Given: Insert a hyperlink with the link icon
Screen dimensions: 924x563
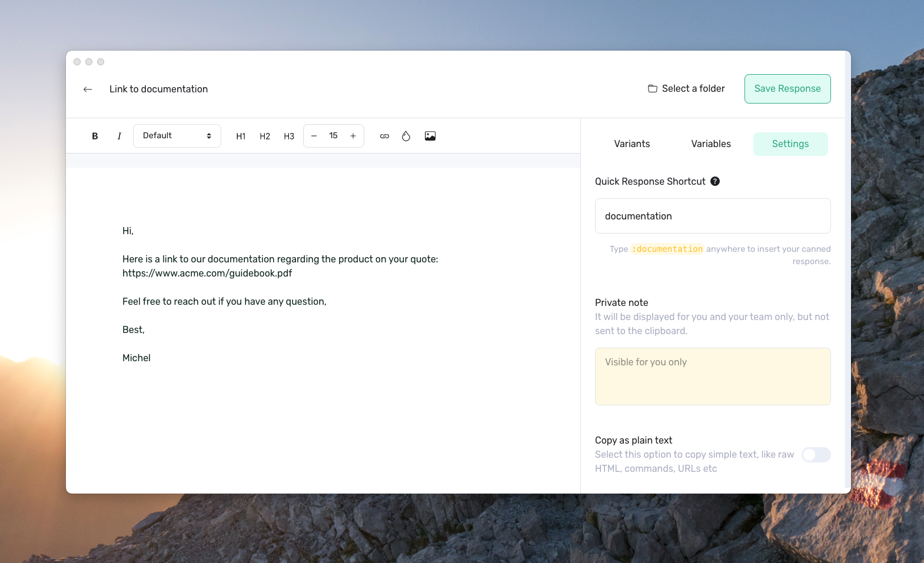Looking at the screenshot, I should point(384,136).
